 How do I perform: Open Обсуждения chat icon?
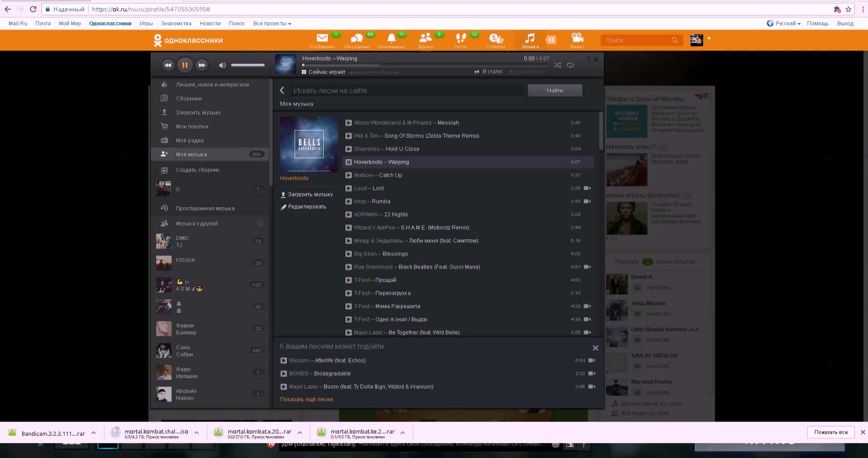point(357,38)
